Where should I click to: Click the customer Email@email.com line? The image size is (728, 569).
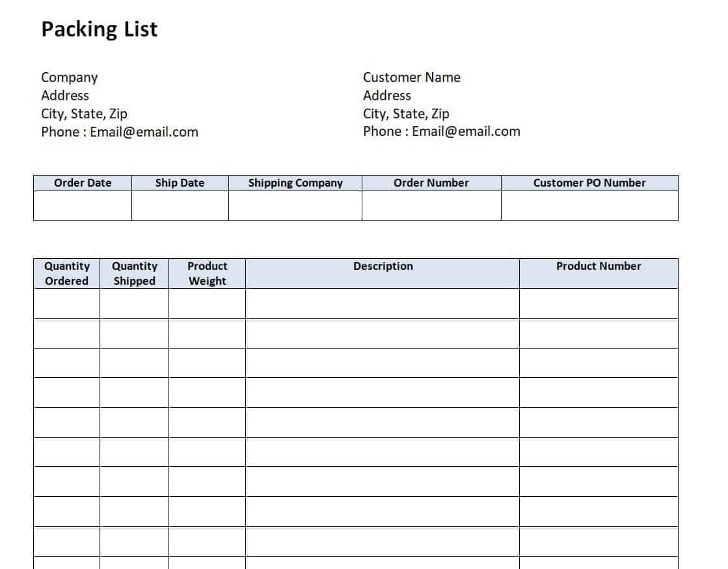point(442,131)
